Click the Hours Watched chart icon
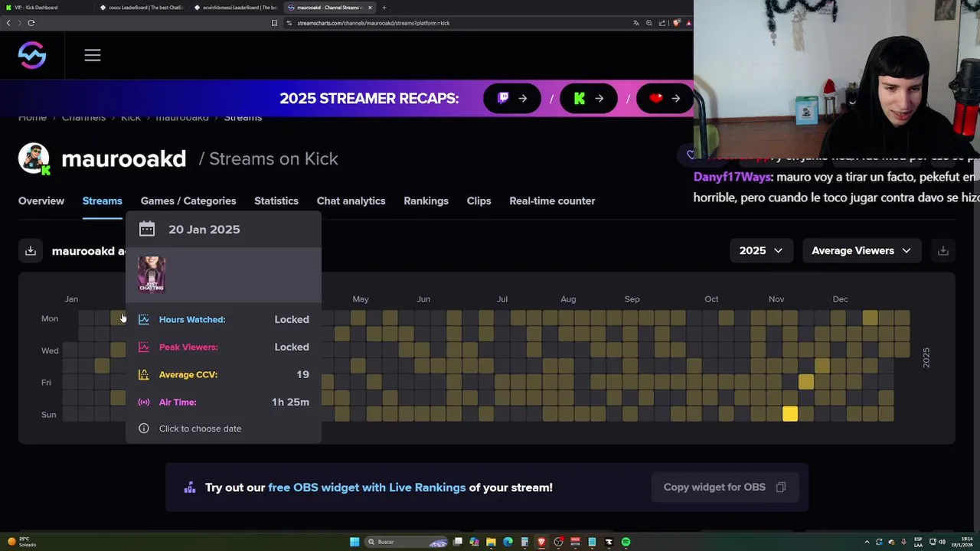Screen dimensions: 980x551 click(x=144, y=319)
